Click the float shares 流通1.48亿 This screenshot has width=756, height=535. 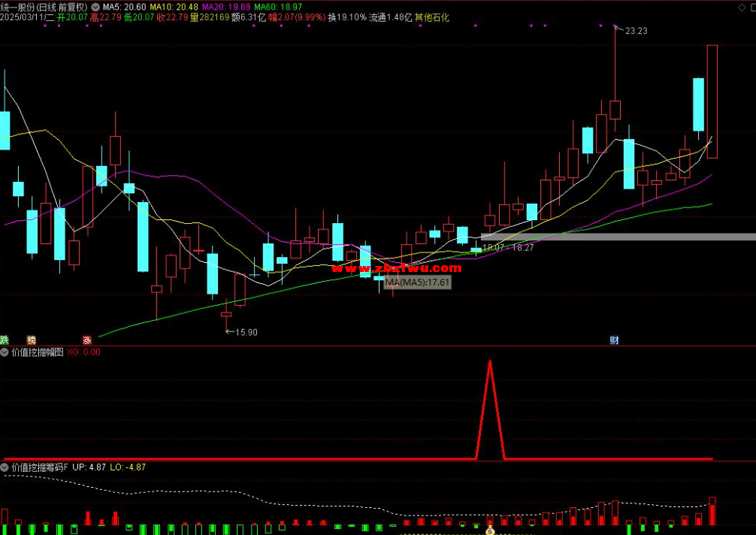391,18
